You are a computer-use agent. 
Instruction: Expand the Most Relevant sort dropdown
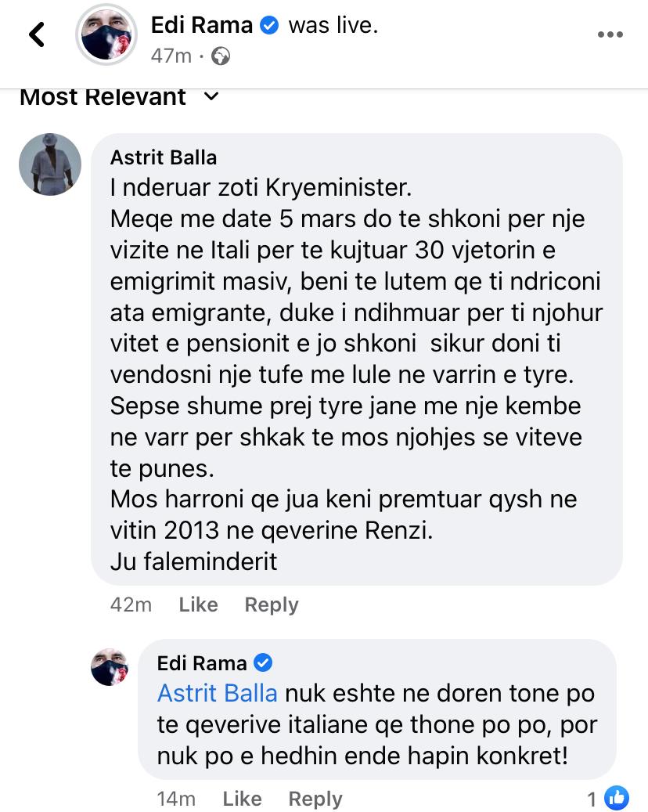[x=211, y=97]
